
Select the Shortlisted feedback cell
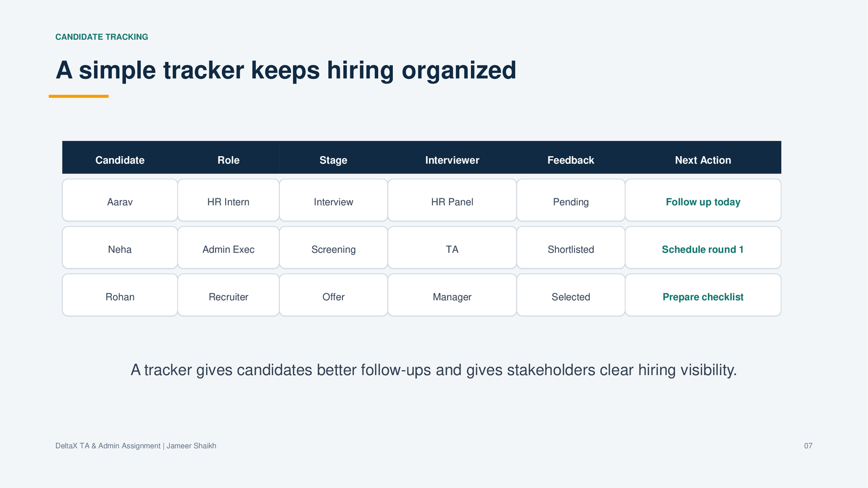[x=571, y=247]
